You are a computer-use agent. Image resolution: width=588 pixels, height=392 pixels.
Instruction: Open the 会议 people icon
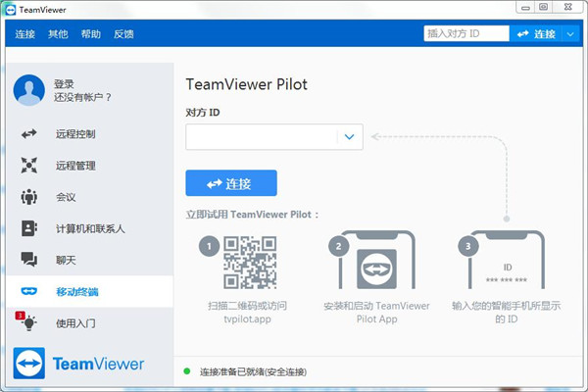28,197
